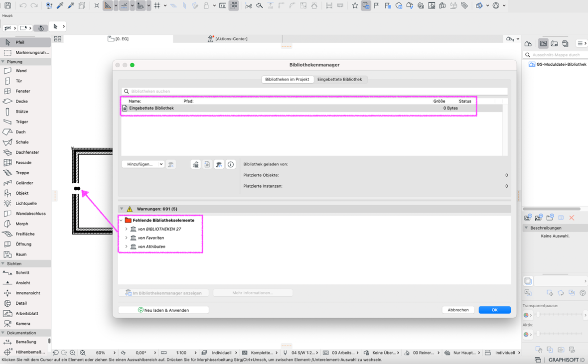Open the Nur Haupt... selector in status bar
Viewport: 588px width, 364px height.
(x=464, y=353)
